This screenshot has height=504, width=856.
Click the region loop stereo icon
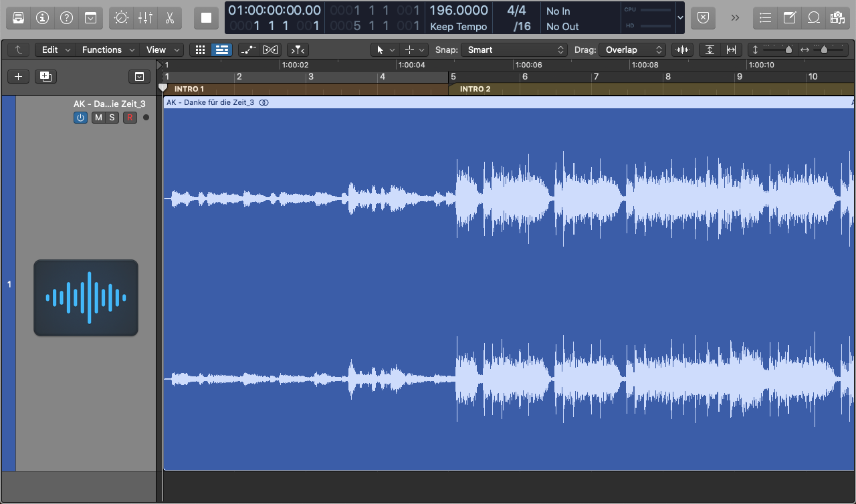point(264,102)
